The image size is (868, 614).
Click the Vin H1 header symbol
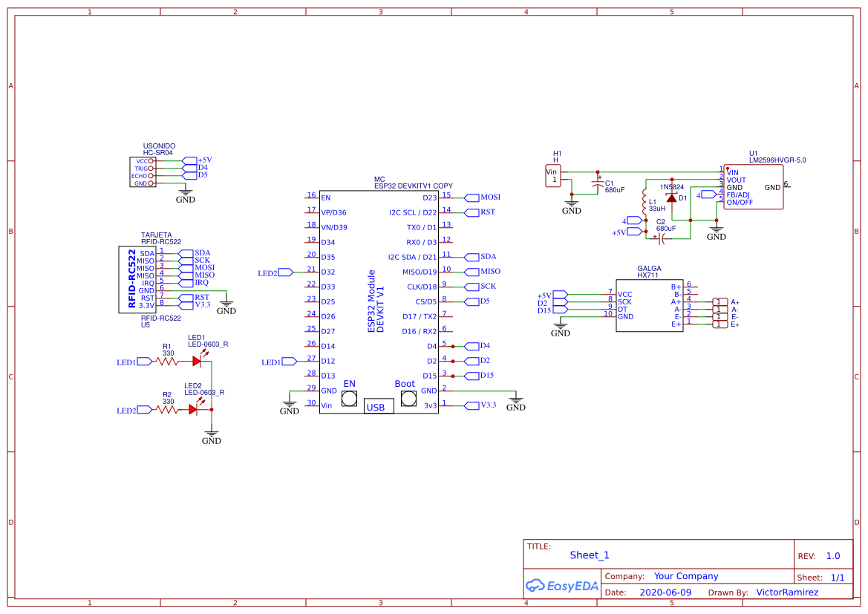[x=553, y=176]
